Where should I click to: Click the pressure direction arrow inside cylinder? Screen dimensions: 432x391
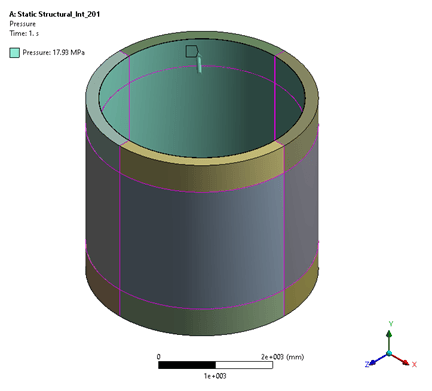199,64
